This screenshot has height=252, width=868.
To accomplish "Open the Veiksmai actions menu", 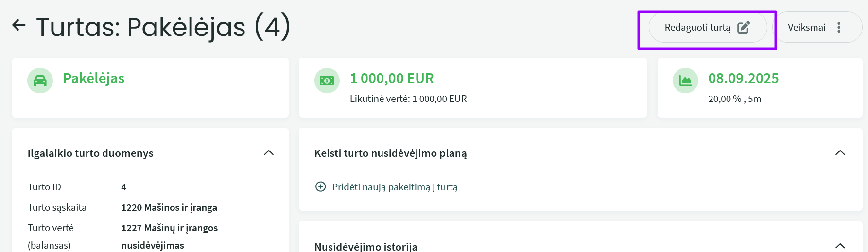I will (807, 27).
